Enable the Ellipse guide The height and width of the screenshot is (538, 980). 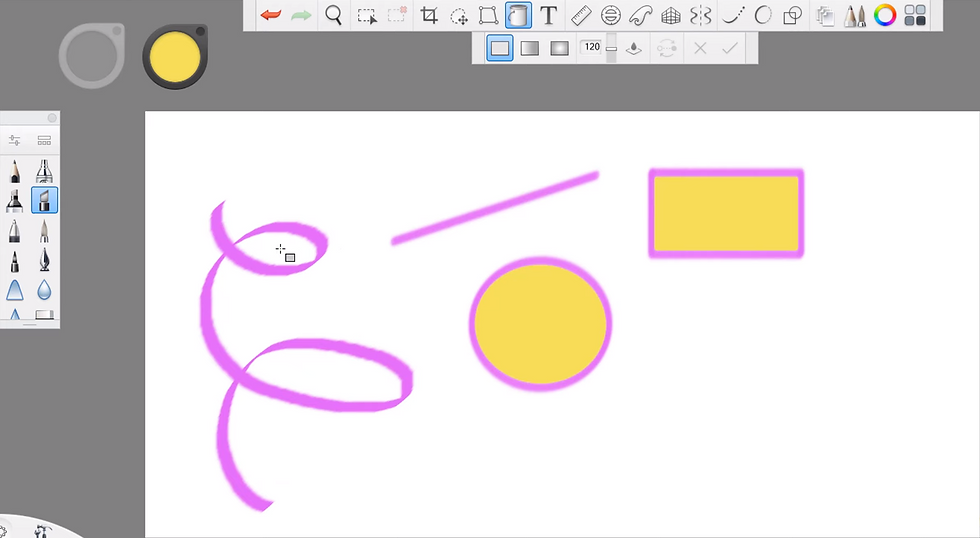point(611,15)
